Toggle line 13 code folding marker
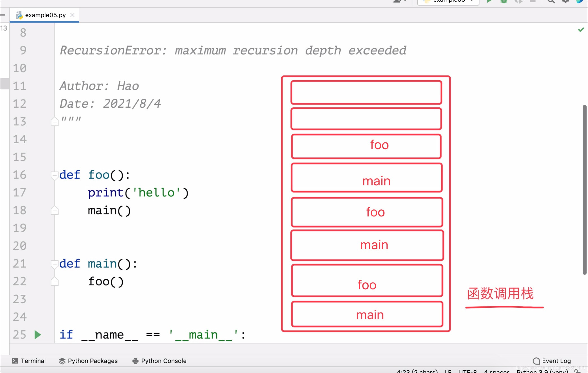588x373 pixels. pos(55,121)
